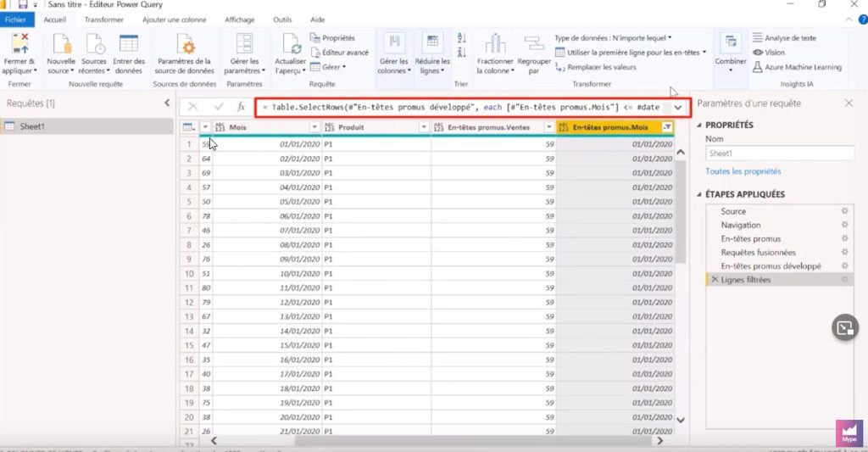Image resolution: width=868 pixels, height=452 pixels.
Task: Switch to the Accueil tab
Action: pyautogui.click(x=55, y=20)
